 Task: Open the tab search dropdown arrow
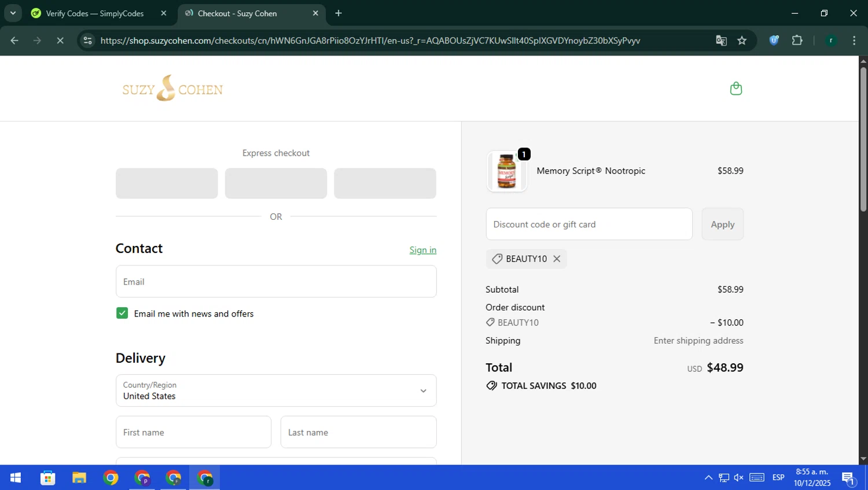tap(13, 13)
